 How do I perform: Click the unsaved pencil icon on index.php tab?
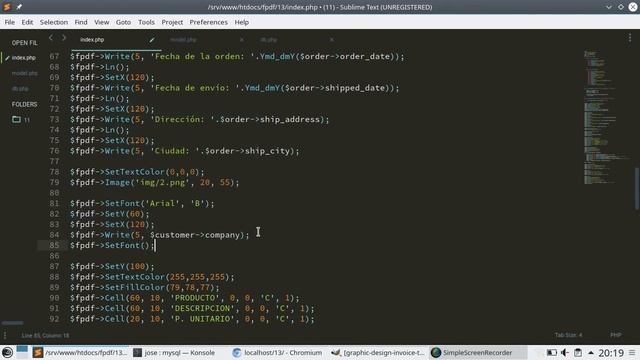pos(152,40)
